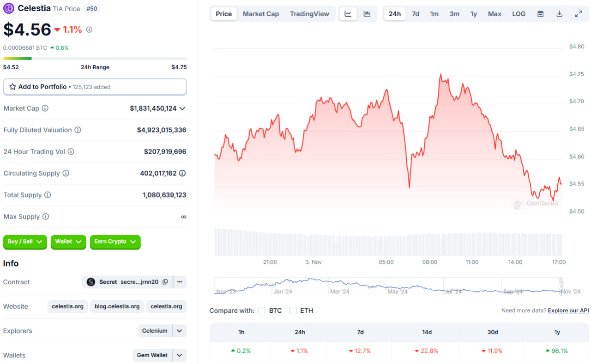Set chart range to 7d
The height and width of the screenshot is (364, 591).
tap(416, 14)
